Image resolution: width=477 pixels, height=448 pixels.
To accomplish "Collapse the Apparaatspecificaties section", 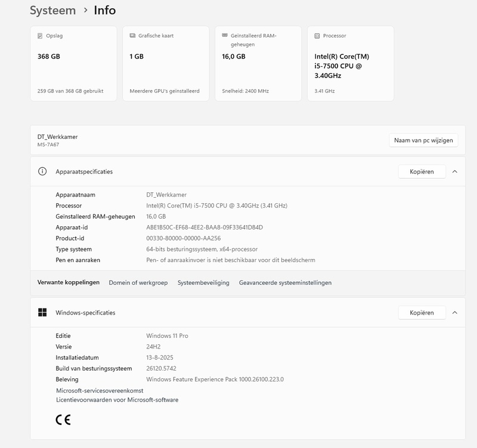I will click(x=455, y=172).
